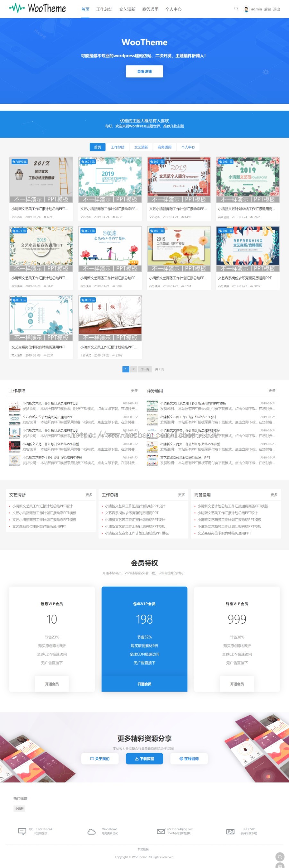
Task: Click 更多 in the 商务通用 bullet list box
Action: pyautogui.click(x=274, y=495)
